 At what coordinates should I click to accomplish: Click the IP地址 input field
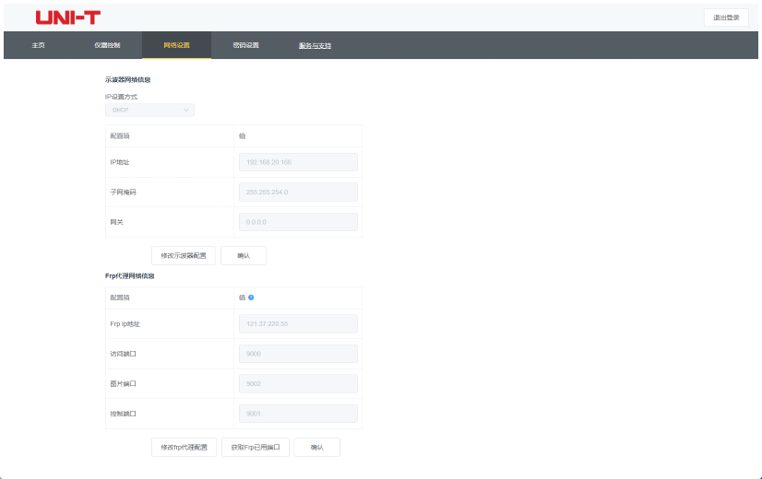(298, 162)
